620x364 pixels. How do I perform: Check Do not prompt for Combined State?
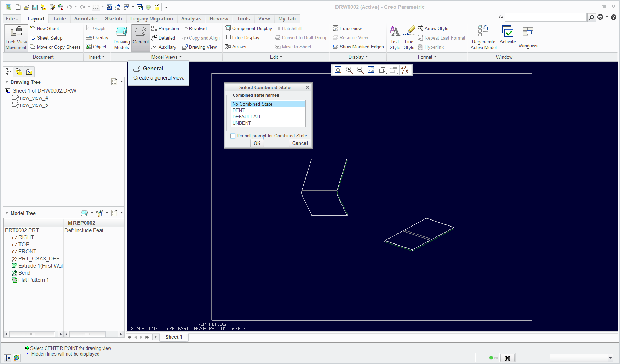tap(232, 136)
